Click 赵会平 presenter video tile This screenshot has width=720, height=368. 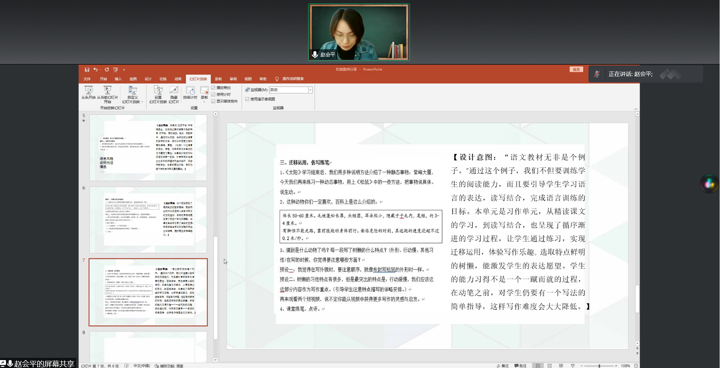359,32
